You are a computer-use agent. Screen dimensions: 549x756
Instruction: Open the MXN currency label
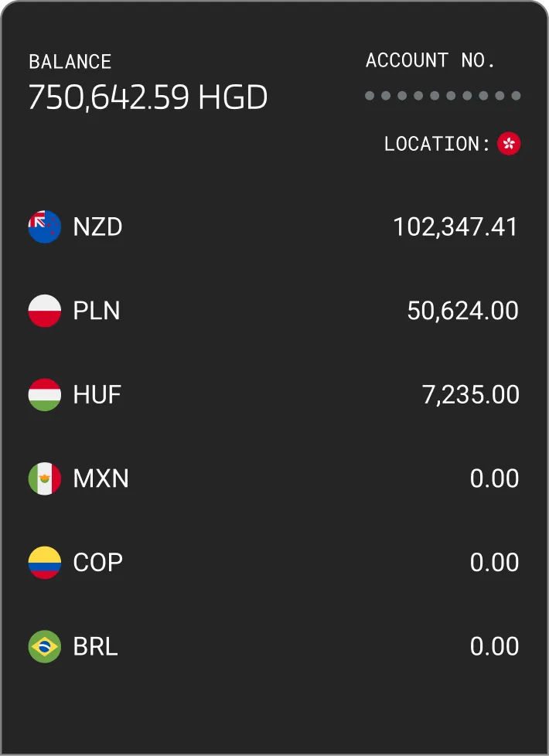[101, 478]
